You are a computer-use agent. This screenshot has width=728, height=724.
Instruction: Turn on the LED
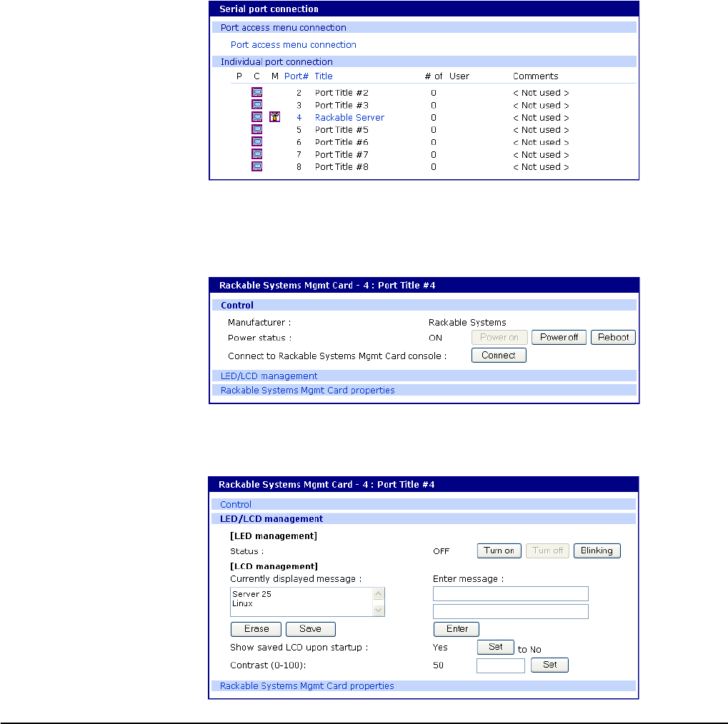[x=499, y=551]
